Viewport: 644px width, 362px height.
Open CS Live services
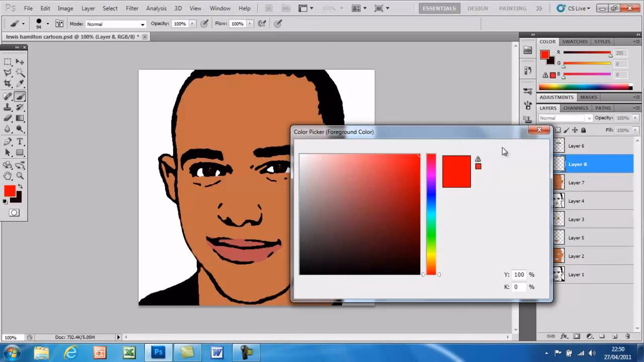click(571, 8)
